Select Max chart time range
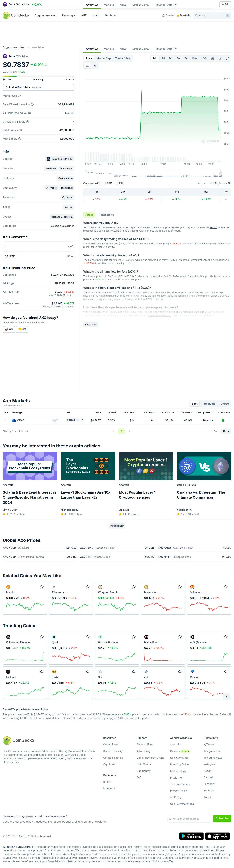 click(194, 58)
